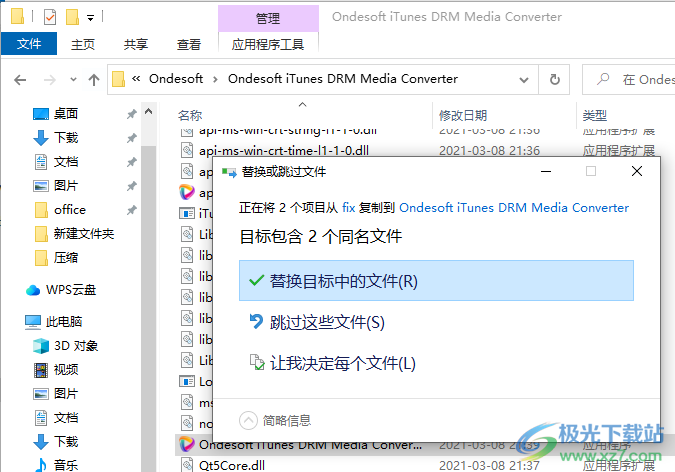Open pinned 下载 in quick access

(x=66, y=138)
